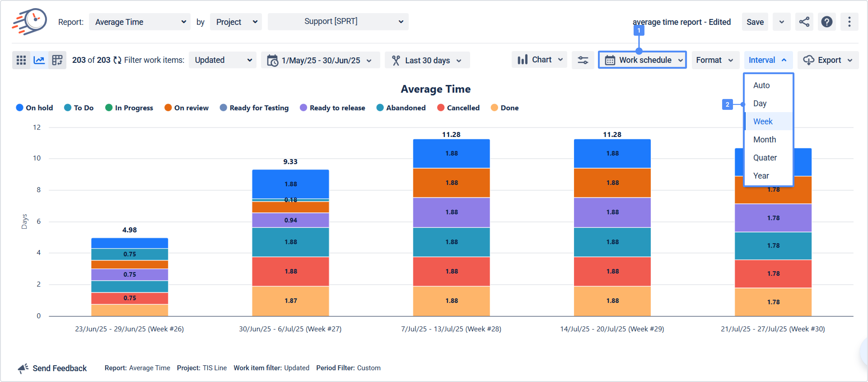Click the Save button

click(x=755, y=22)
